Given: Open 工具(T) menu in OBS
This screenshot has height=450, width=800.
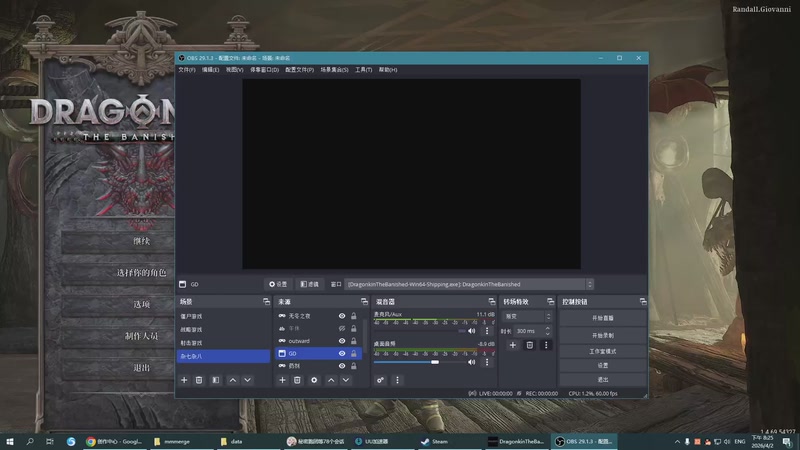Looking at the screenshot, I should click(x=363, y=70).
